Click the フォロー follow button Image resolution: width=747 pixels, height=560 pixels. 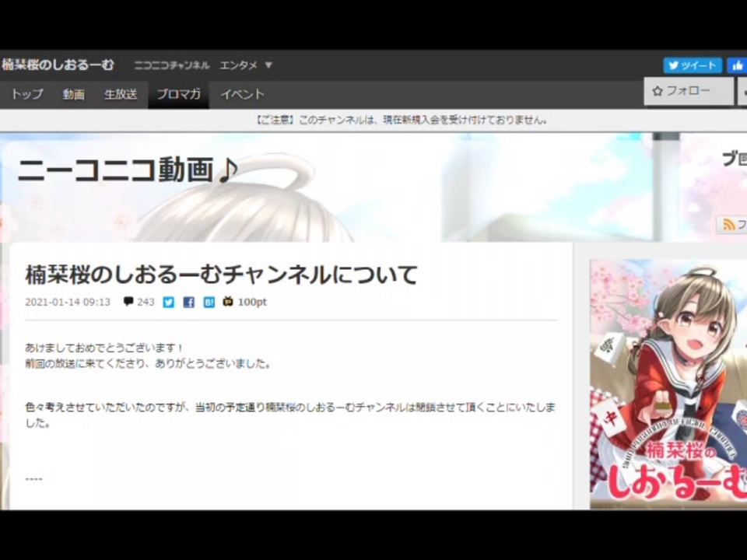pyautogui.click(x=689, y=91)
